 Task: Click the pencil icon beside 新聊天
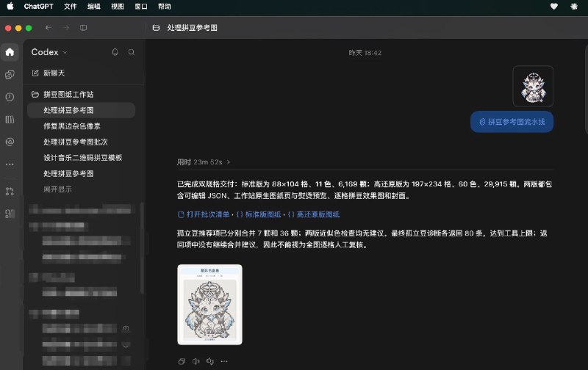(35, 73)
